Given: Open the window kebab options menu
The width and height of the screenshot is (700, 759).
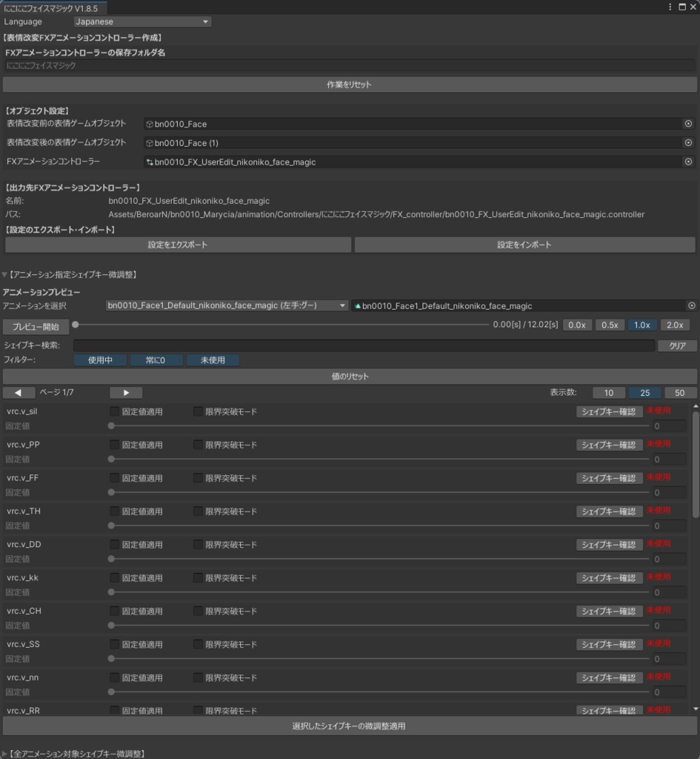Looking at the screenshot, I should tap(670, 7).
